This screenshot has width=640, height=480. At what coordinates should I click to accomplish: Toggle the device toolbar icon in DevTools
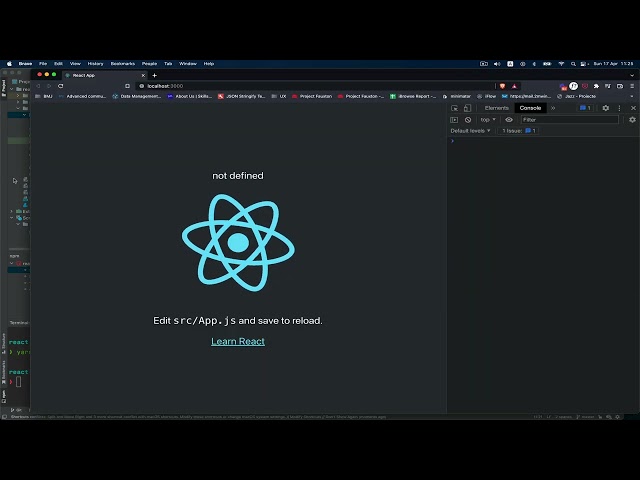[467, 108]
